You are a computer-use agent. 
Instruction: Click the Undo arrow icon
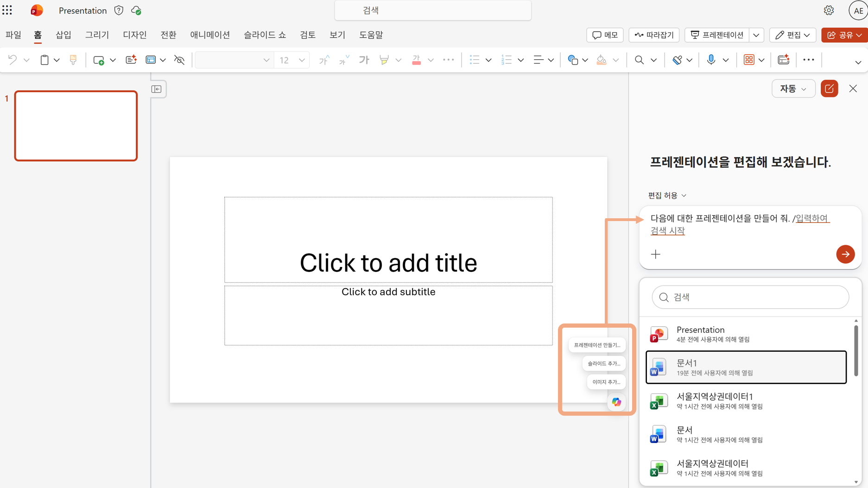(x=13, y=60)
